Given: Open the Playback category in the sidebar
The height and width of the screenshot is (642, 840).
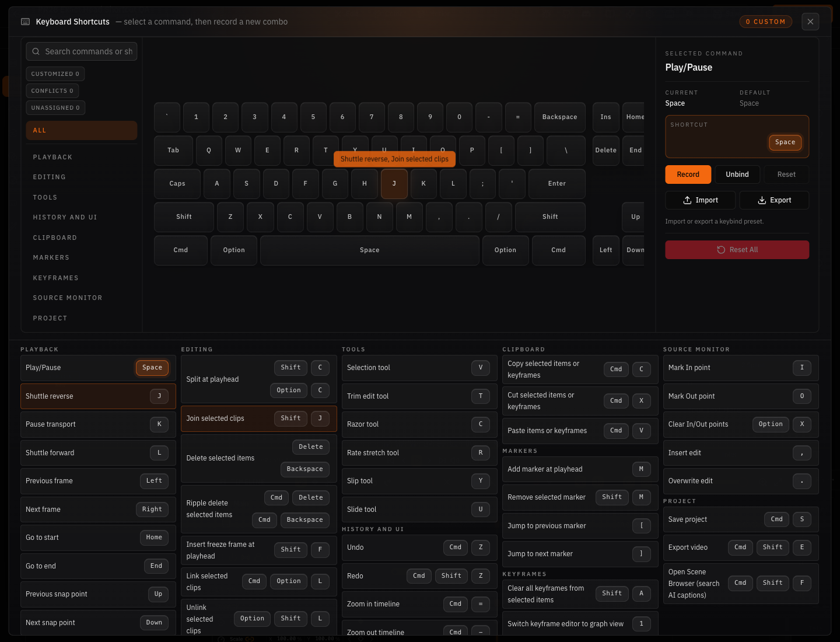Looking at the screenshot, I should point(82,158).
